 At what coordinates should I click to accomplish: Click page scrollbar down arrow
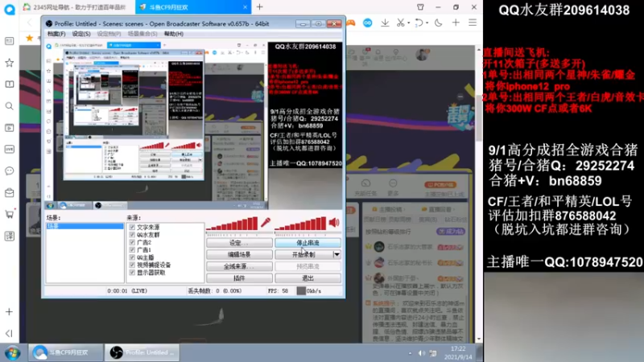479,339
